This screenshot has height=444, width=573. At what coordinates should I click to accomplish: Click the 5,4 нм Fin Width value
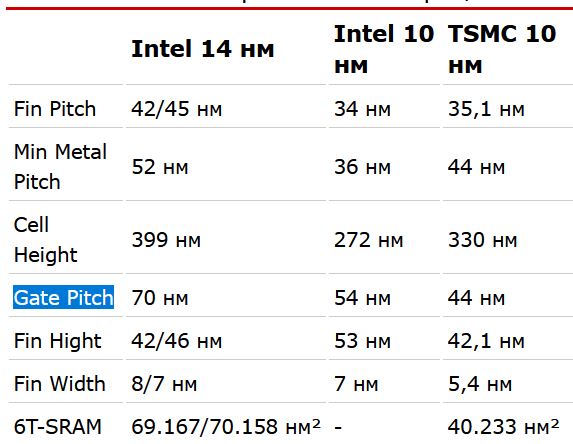point(480,384)
